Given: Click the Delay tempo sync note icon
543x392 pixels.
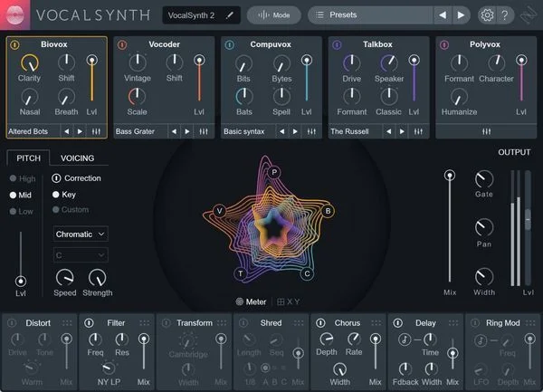Looking at the screenshot, I should point(405,339).
